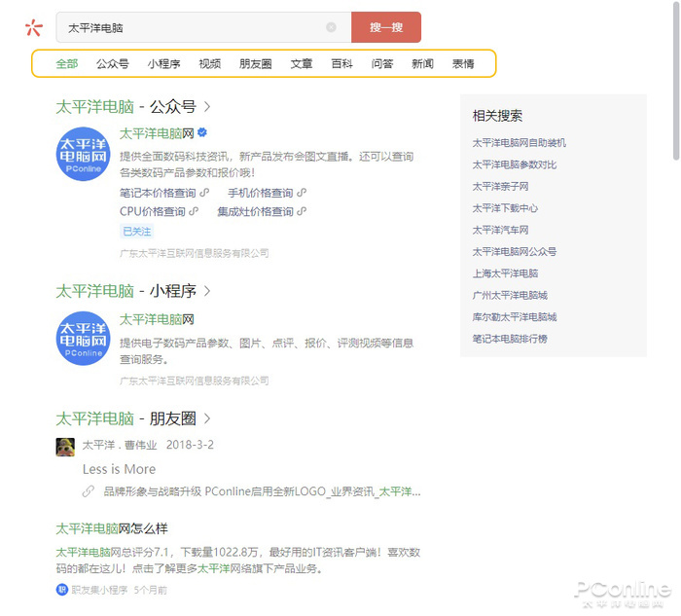Expand the 小程序 results section
Image resolution: width=681 pixels, height=616 pixels.
click(207, 291)
